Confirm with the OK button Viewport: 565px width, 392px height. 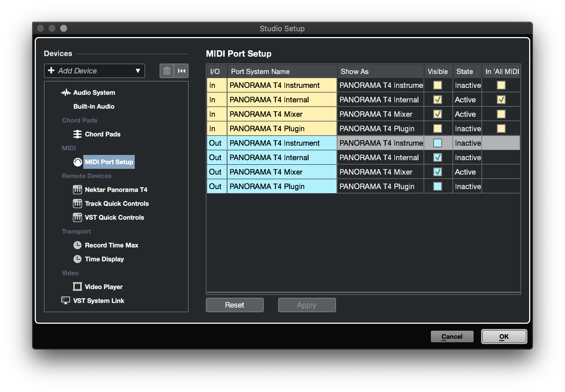(504, 336)
